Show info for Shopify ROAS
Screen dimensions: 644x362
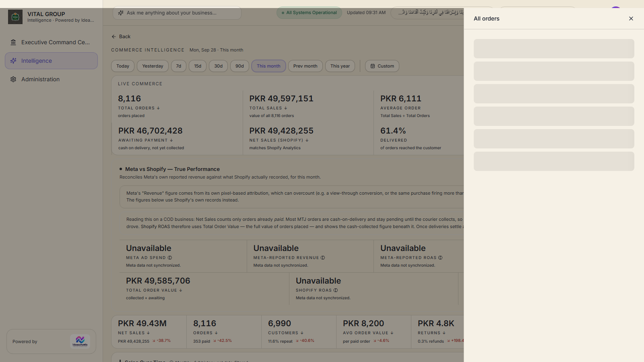tap(336, 290)
